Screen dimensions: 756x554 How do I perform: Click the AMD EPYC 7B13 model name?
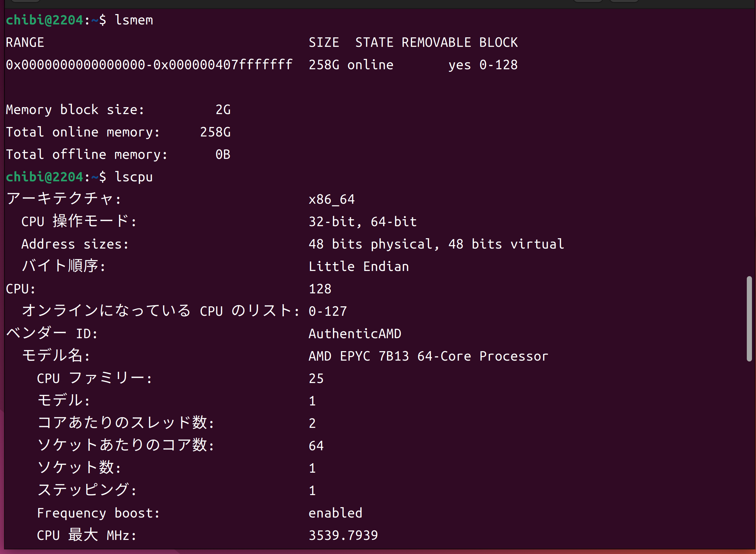coord(428,356)
